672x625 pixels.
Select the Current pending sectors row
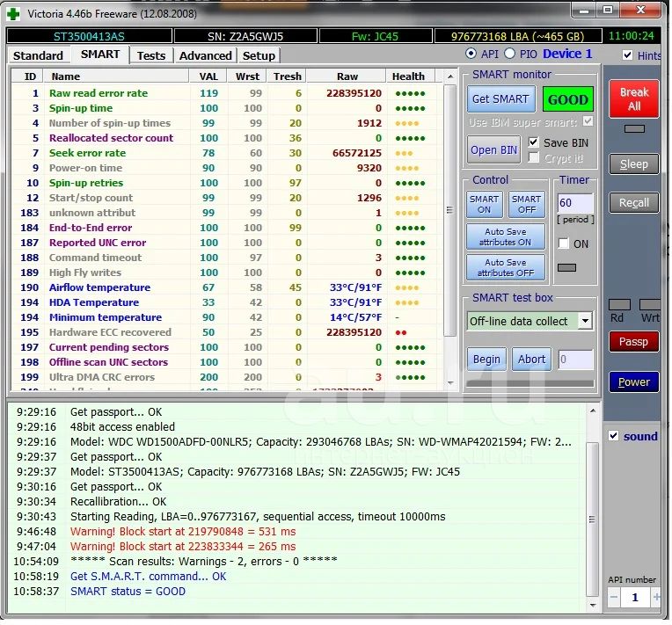click(226, 347)
